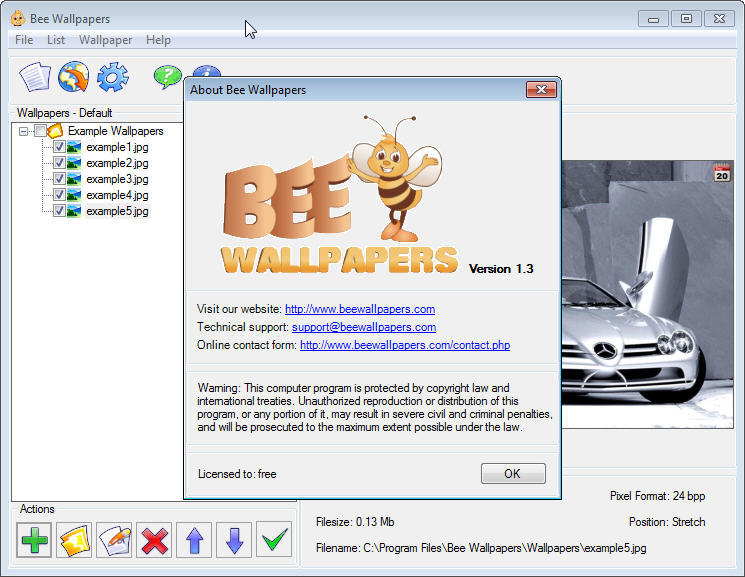Open settings via the blue gear icon
The height and width of the screenshot is (577, 745).
113,77
